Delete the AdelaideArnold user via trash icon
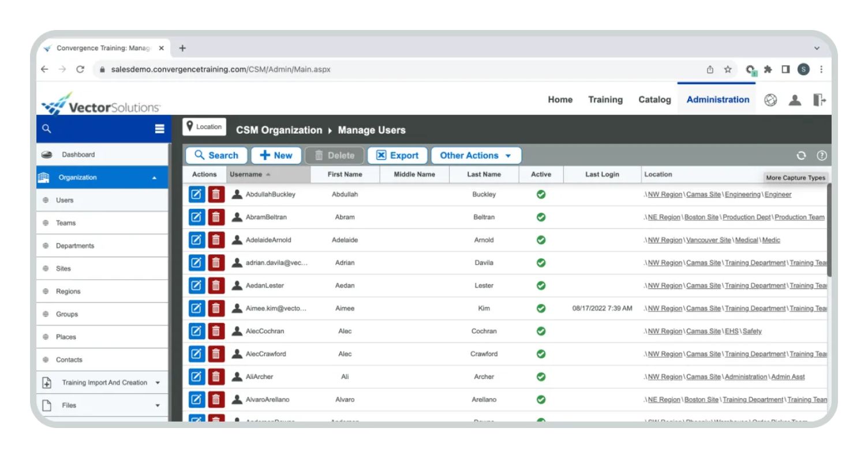 (x=216, y=240)
